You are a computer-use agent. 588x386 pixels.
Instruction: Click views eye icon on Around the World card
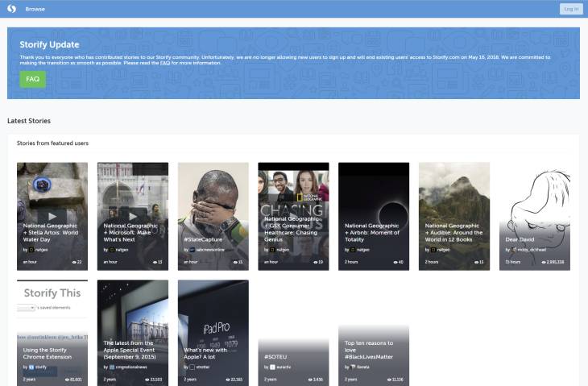coord(476,262)
